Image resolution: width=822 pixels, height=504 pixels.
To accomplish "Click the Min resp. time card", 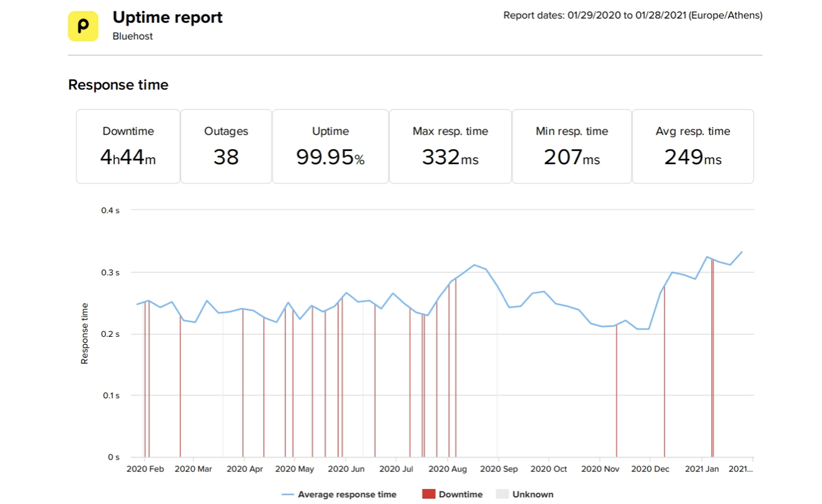I will (x=572, y=146).
